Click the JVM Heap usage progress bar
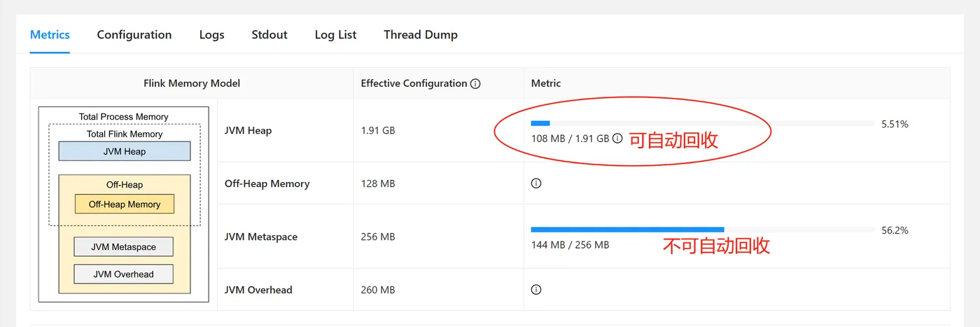The width and height of the screenshot is (980, 327). pyautogui.click(x=702, y=123)
